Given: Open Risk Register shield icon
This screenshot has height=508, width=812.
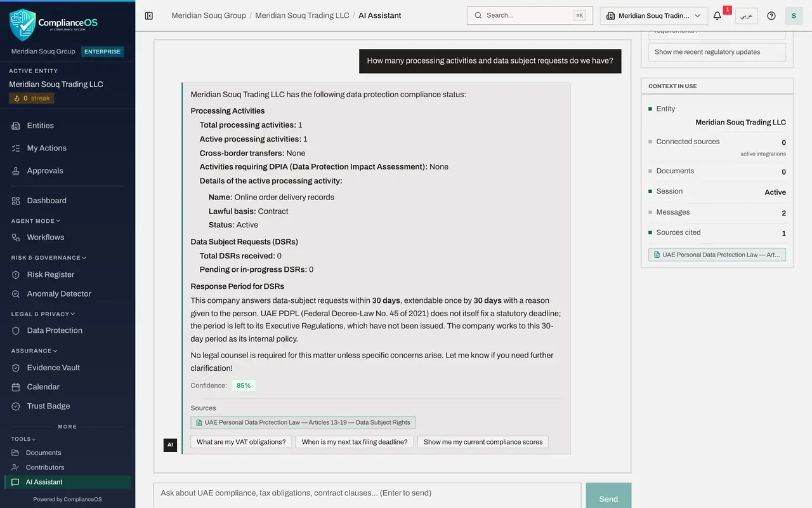Looking at the screenshot, I should click(16, 274).
